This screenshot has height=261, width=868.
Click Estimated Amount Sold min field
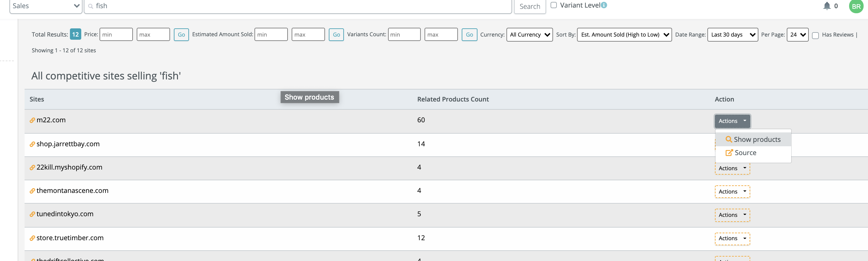pyautogui.click(x=271, y=35)
